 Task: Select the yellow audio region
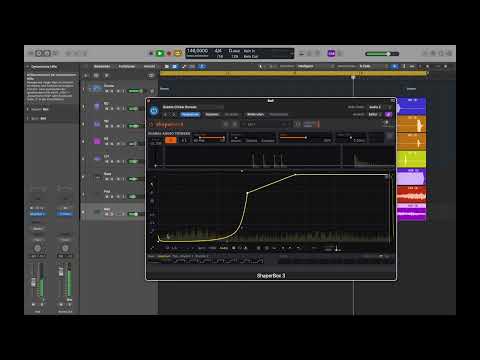coord(411,159)
